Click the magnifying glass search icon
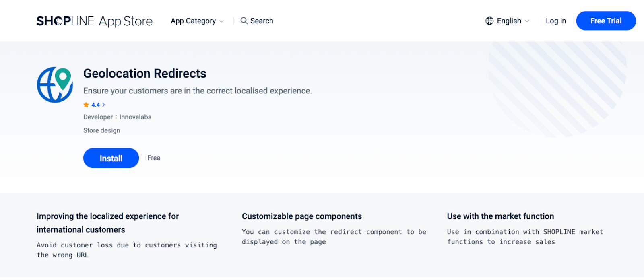 tap(244, 21)
